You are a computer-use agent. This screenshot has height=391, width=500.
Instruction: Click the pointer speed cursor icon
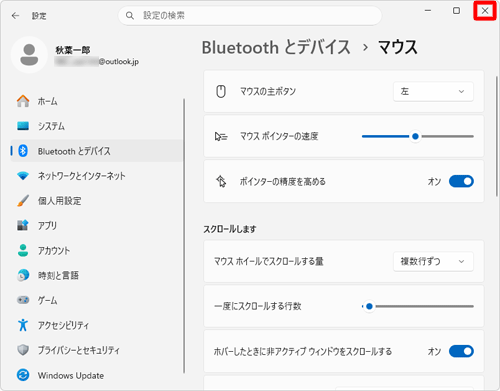coord(221,136)
